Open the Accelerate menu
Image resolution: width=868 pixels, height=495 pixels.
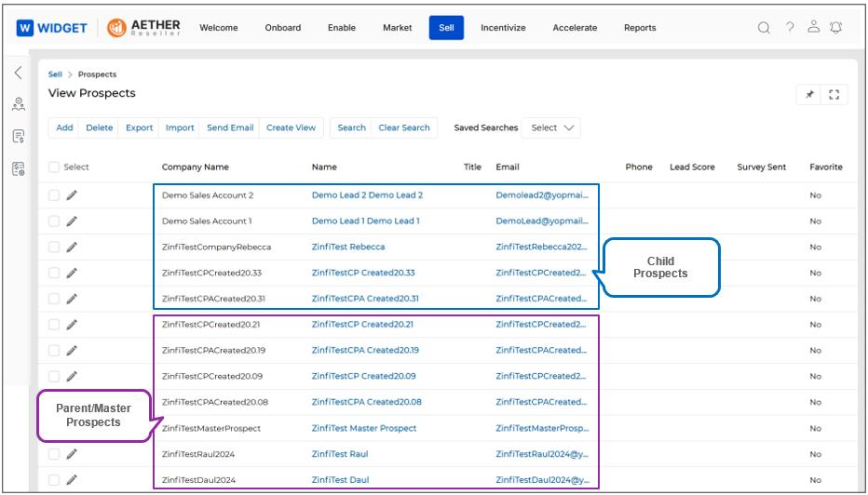[575, 28]
